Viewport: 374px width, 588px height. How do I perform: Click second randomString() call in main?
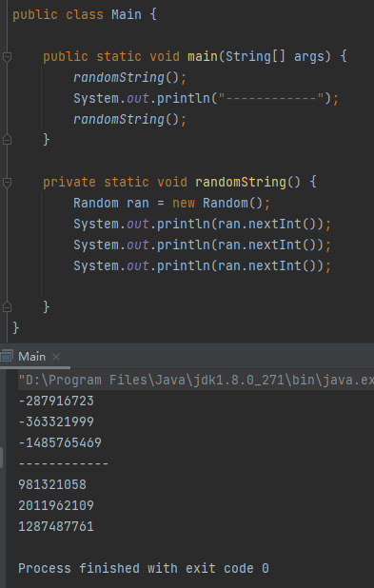pyautogui.click(x=129, y=120)
